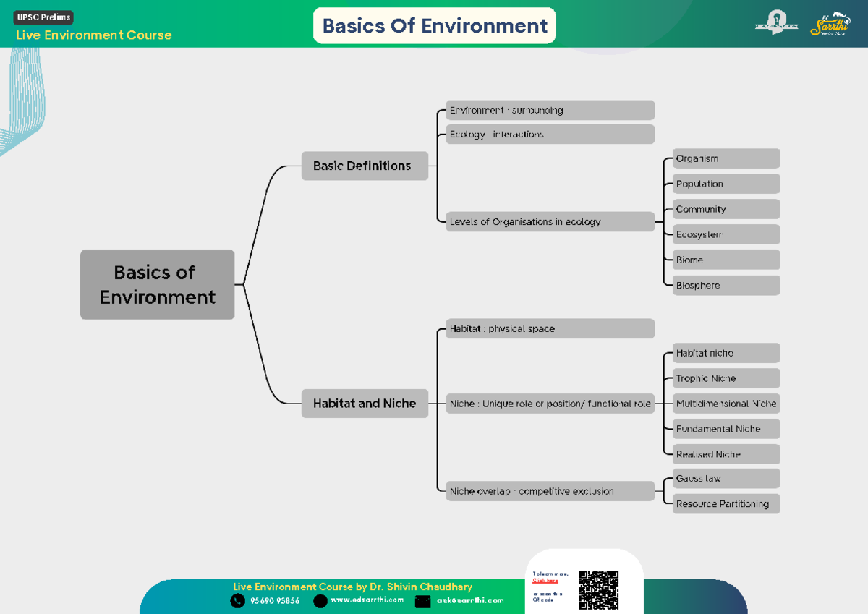Click the lightbulb-head logo in the top right
The width and height of the screenshot is (868, 614).
pos(775,22)
